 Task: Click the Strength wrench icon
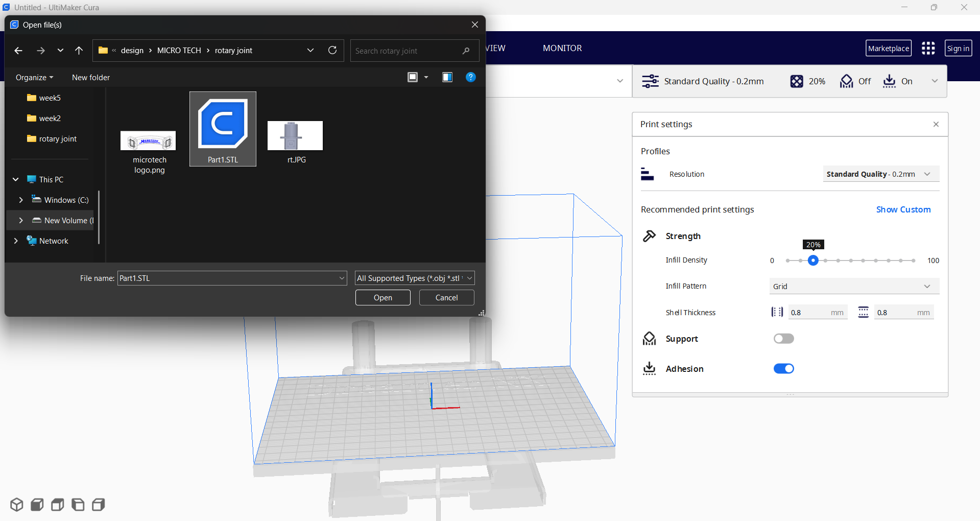coord(649,236)
